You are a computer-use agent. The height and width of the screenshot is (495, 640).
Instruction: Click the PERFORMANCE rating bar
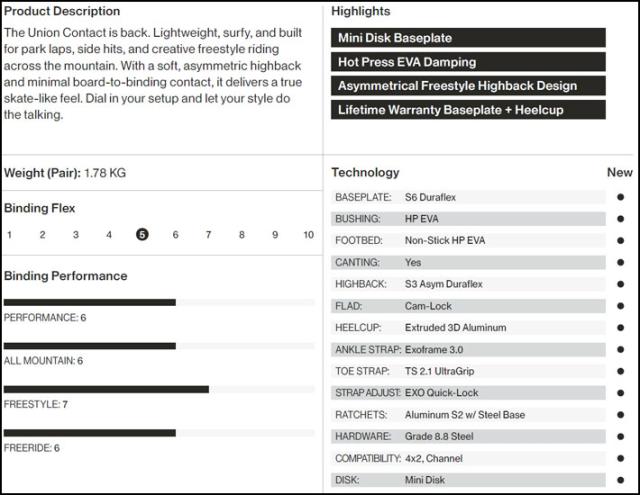pos(159,302)
